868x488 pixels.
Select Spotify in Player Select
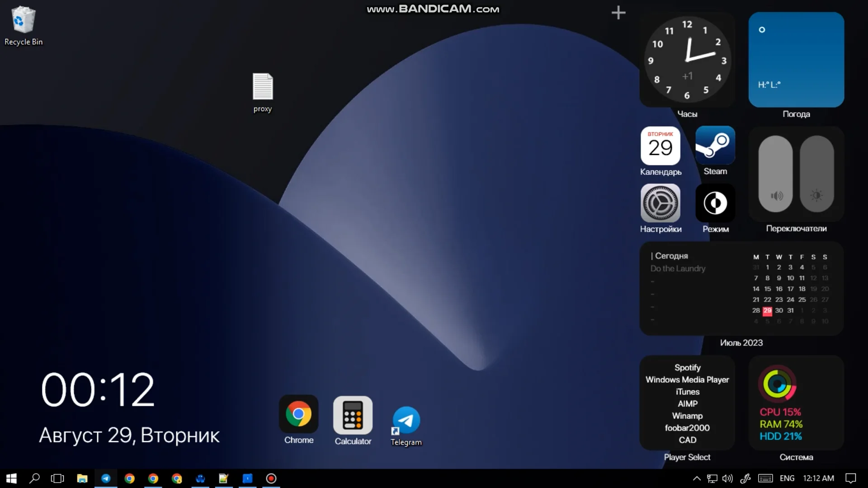[687, 368]
